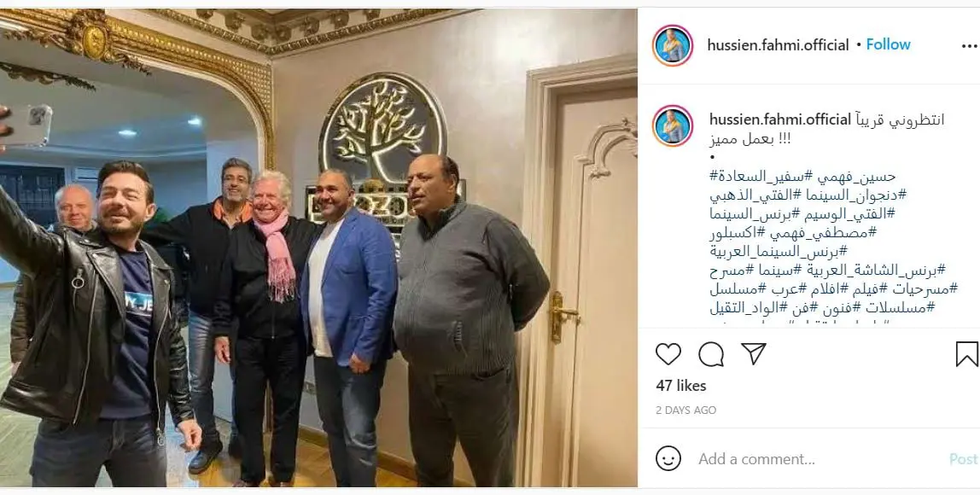Open the 2 DAYS AGO timestamp link

[x=685, y=410]
